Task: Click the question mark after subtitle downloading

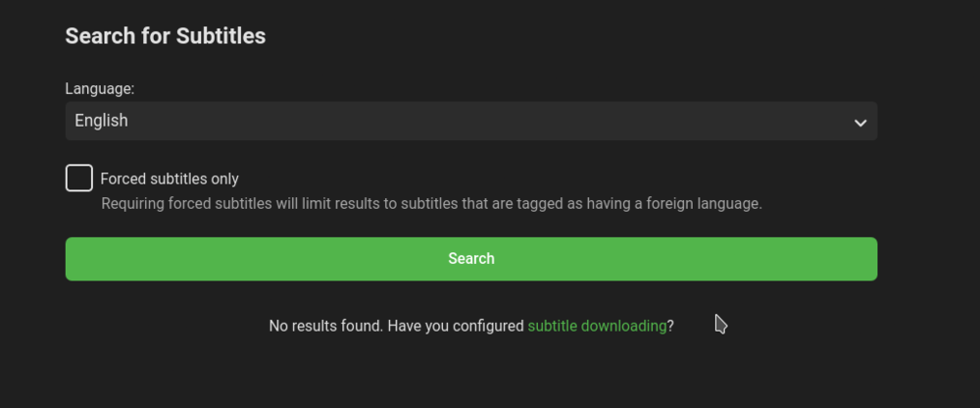Action: coord(670,326)
